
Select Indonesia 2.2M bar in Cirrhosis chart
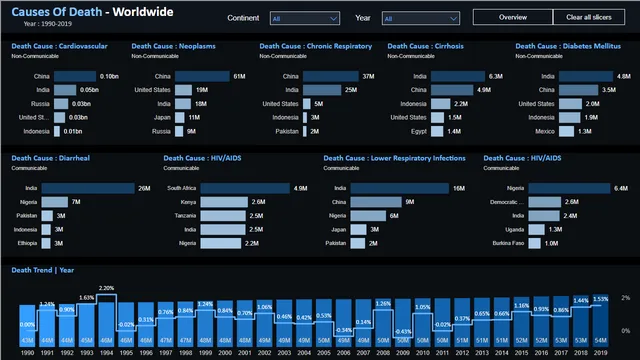(x=440, y=104)
